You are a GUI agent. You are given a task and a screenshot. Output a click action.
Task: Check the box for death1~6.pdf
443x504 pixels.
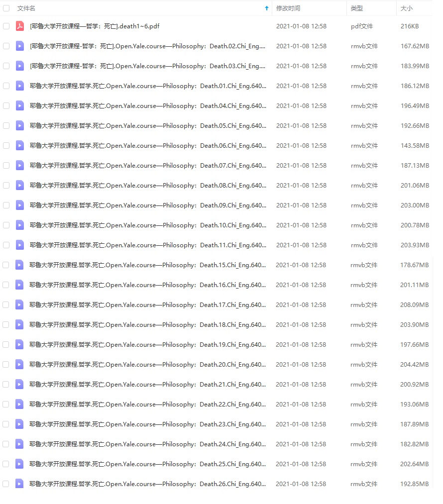(6, 26)
